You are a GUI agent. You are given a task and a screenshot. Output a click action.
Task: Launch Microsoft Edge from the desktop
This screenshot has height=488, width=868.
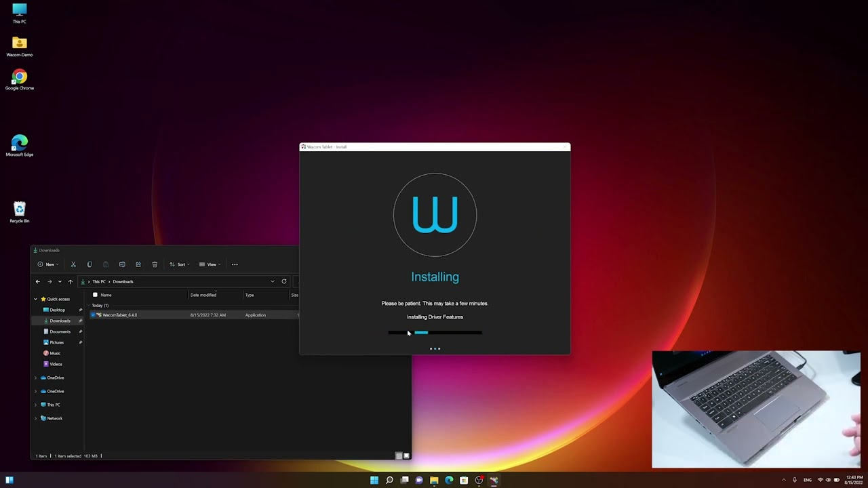coord(19,146)
